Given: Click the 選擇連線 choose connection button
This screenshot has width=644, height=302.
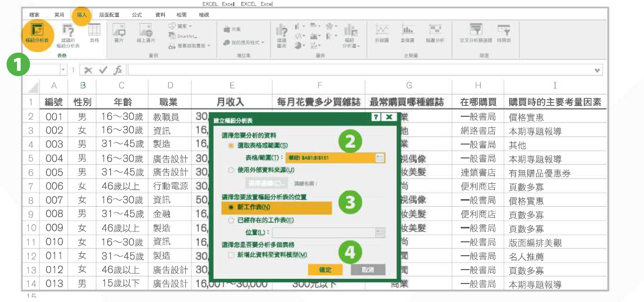Looking at the screenshot, I should click(267, 183).
